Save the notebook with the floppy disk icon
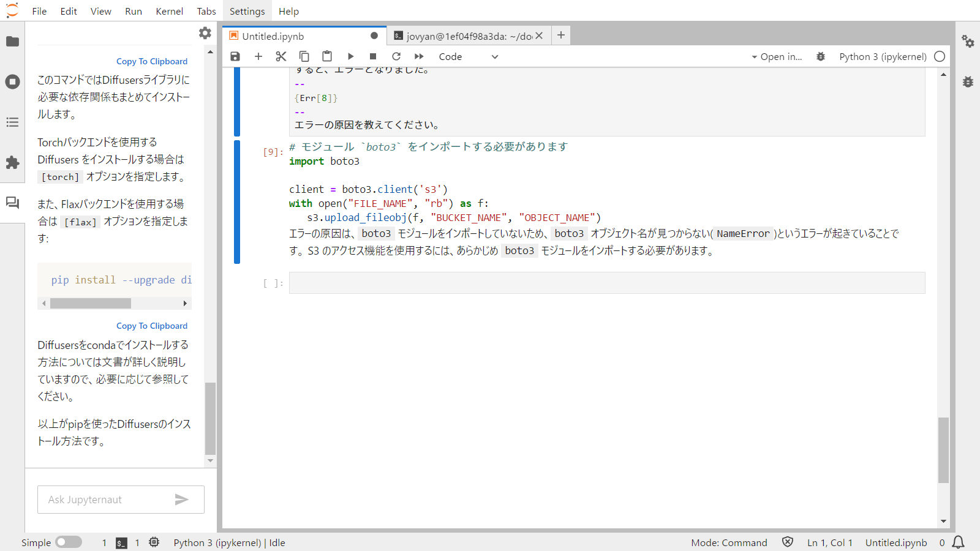The width and height of the screenshot is (980, 551). 235,56
